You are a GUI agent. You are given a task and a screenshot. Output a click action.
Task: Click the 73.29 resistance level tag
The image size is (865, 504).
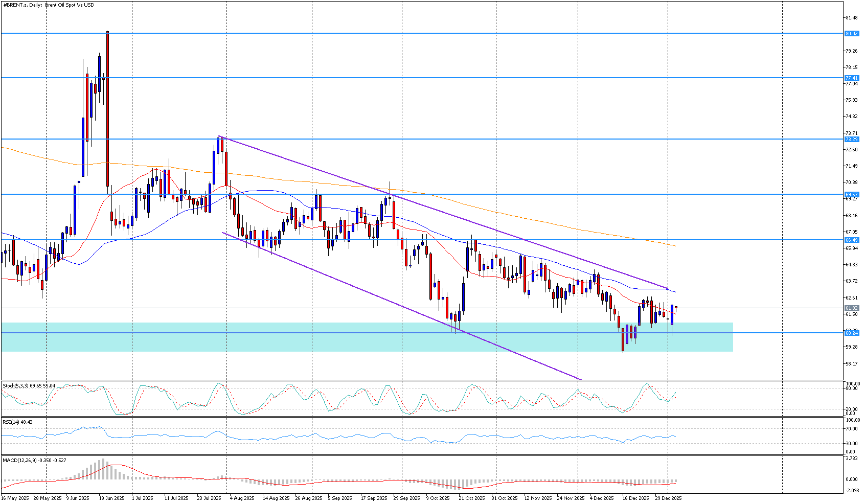[851, 140]
